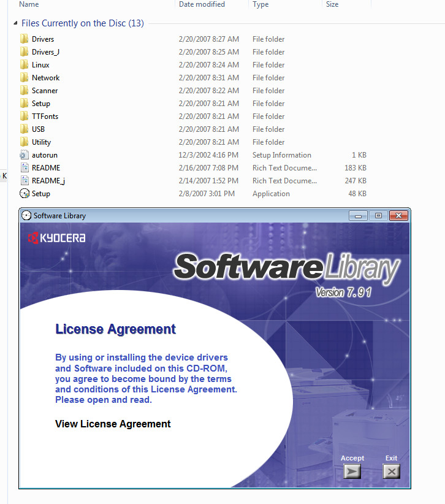The height and width of the screenshot is (504, 445).
Task: Select the Drivers folder icon
Action: 24,39
